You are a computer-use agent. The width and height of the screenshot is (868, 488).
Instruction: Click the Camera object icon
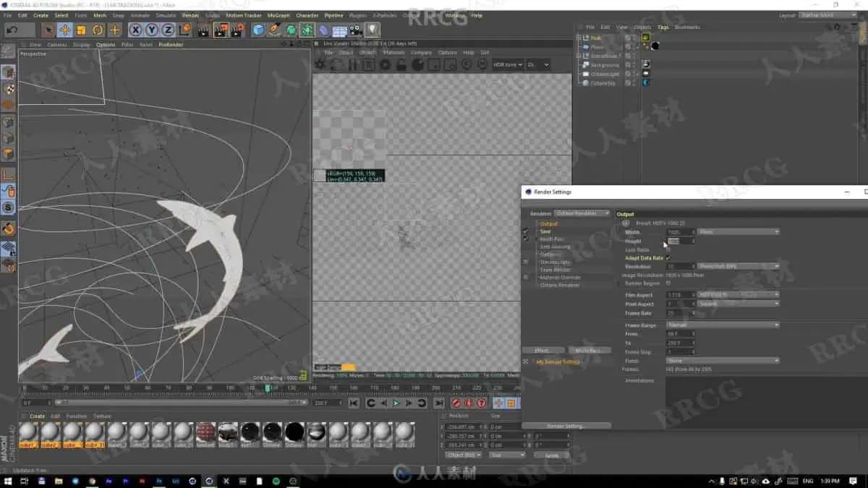[355, 30]
